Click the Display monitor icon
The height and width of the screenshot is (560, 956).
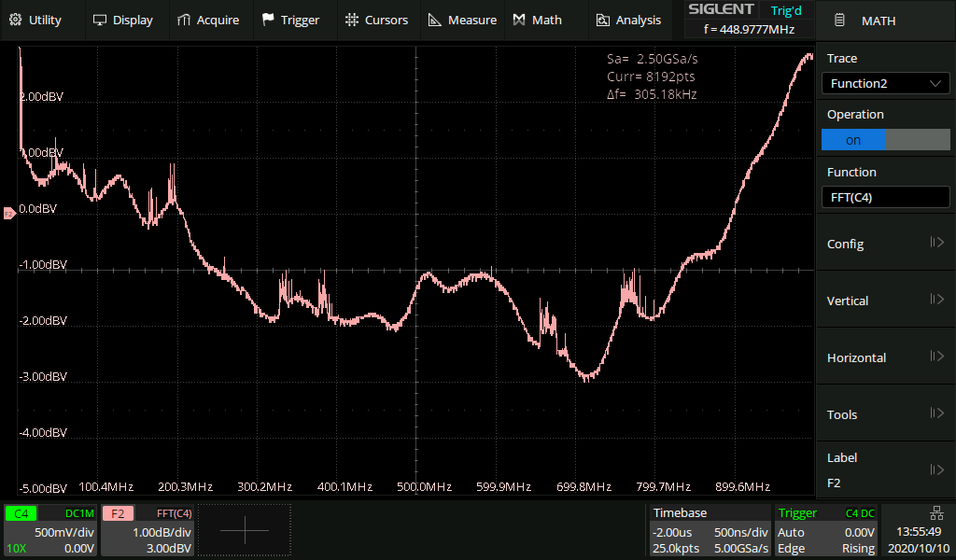(x=99, y=21)
